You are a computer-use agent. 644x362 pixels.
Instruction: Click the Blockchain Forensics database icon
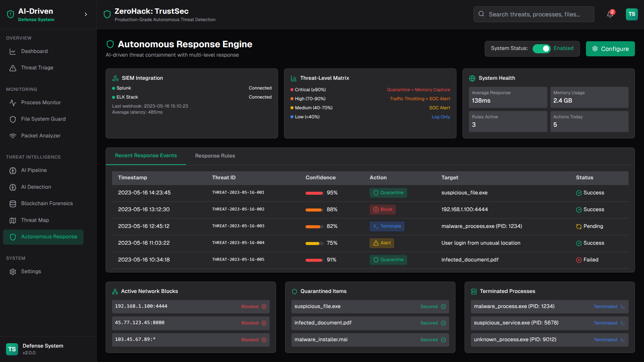(x=13, y=204)
